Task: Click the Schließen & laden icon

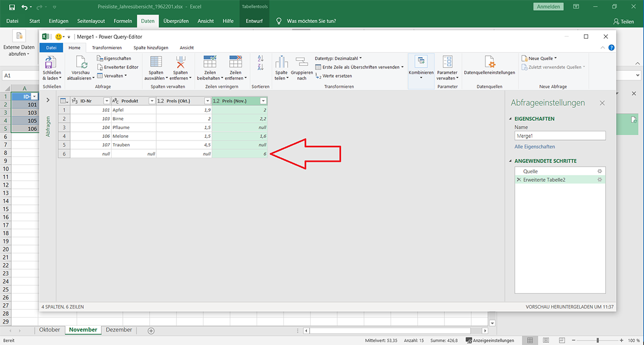Action: click(x=52, y=62)
